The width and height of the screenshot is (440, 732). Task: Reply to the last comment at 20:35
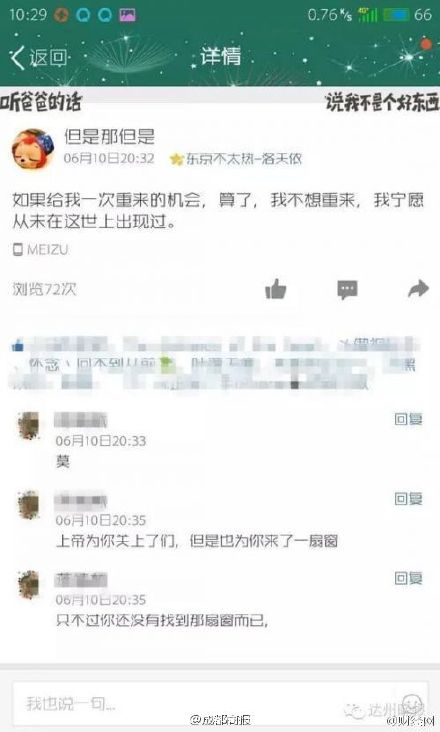pyautogui.click(x=408, y=578)
